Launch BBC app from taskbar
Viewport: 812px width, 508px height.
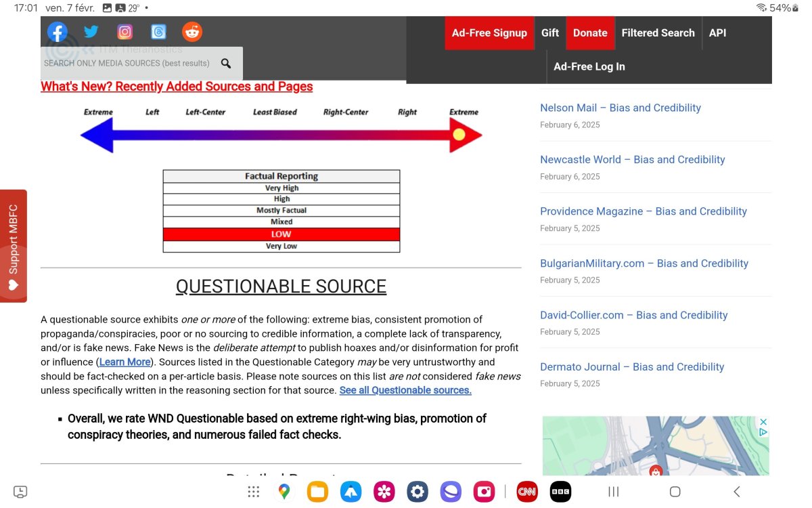(x=560, y=492)
